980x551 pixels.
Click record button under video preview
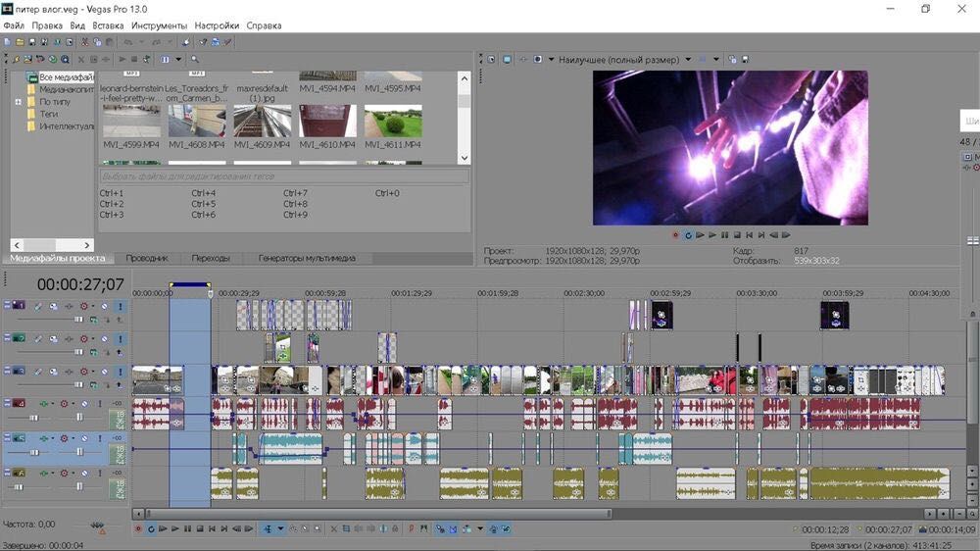675,235
